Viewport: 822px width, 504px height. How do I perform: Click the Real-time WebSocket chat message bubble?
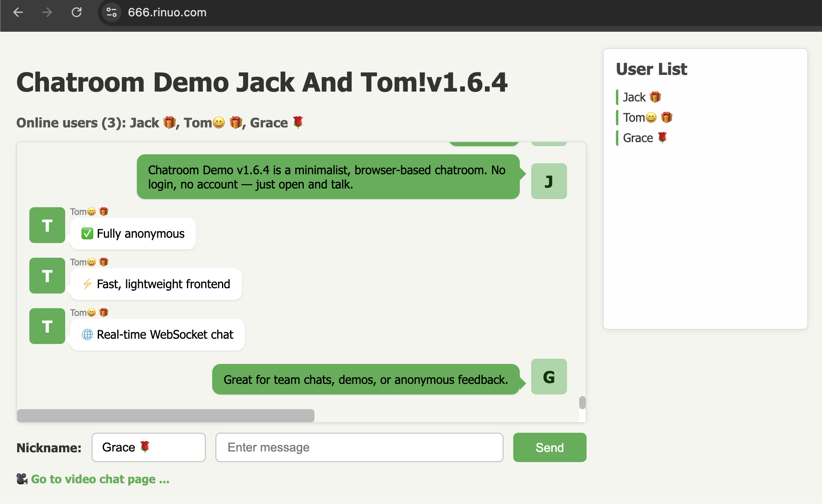(157, 335)
